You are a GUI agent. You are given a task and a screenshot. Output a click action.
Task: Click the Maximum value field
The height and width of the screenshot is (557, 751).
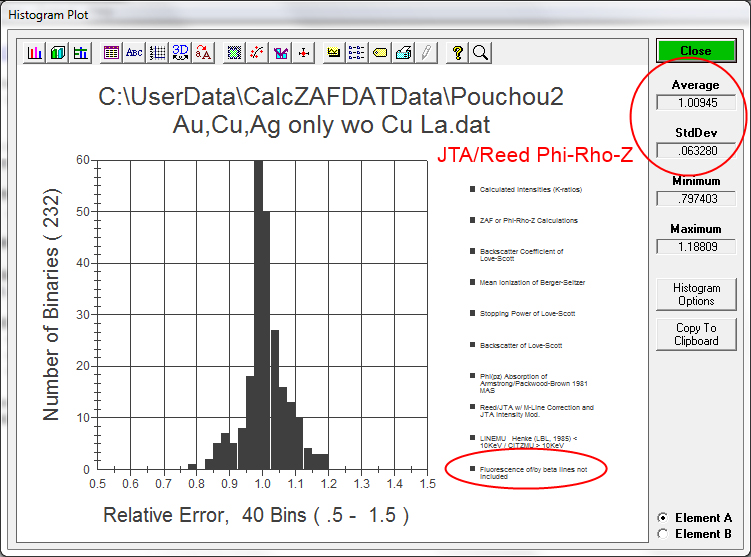pyautogui.click(x=696, y=247)
